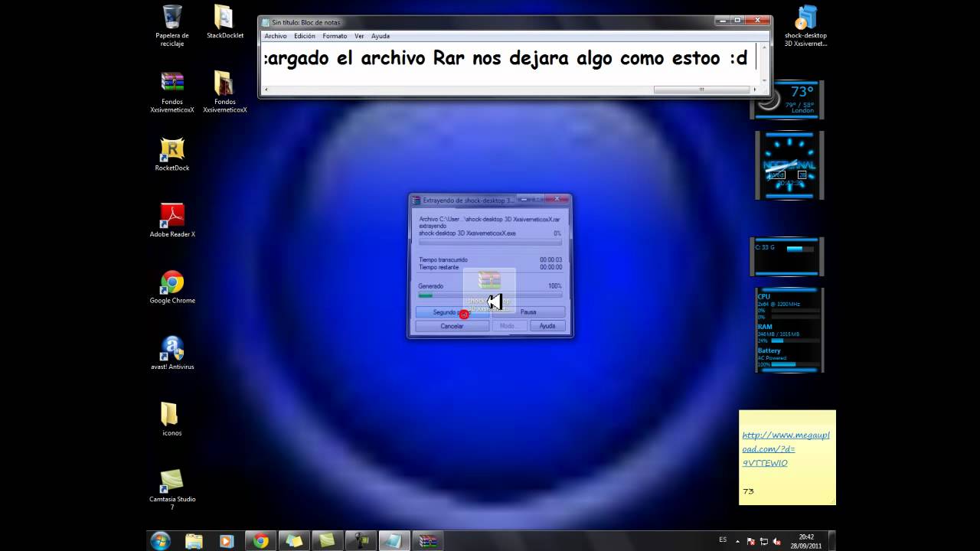Click the CPU RAM Battery meter gadget
This screenshot has height=551, width=980.
pyautogui.click(x=789, y=331)
